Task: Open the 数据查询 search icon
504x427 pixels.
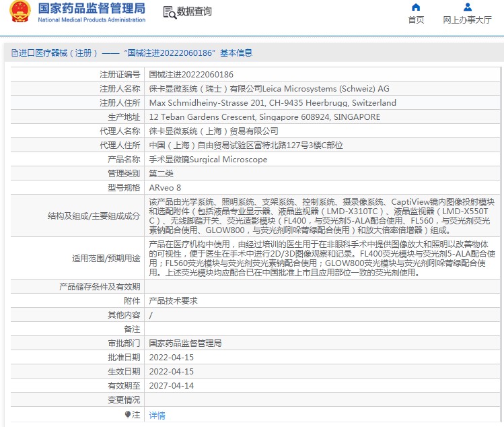Action: pyautogui.click(x=170, y=12)
